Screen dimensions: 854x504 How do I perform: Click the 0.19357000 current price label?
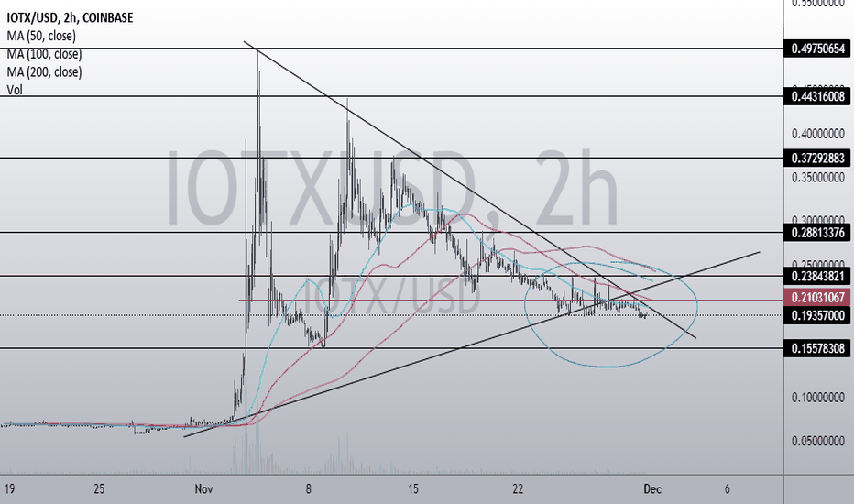coord(817,315)
